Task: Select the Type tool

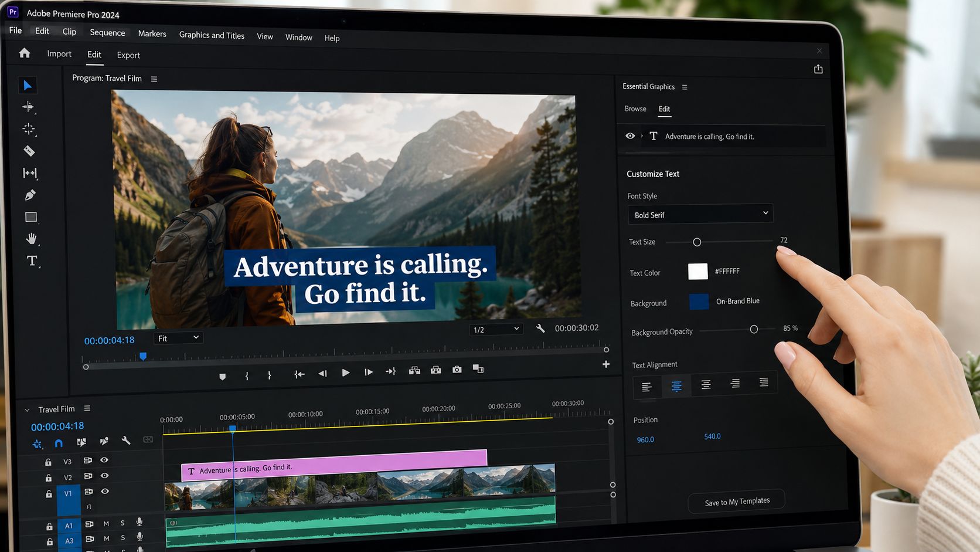Action: (32, 261)
